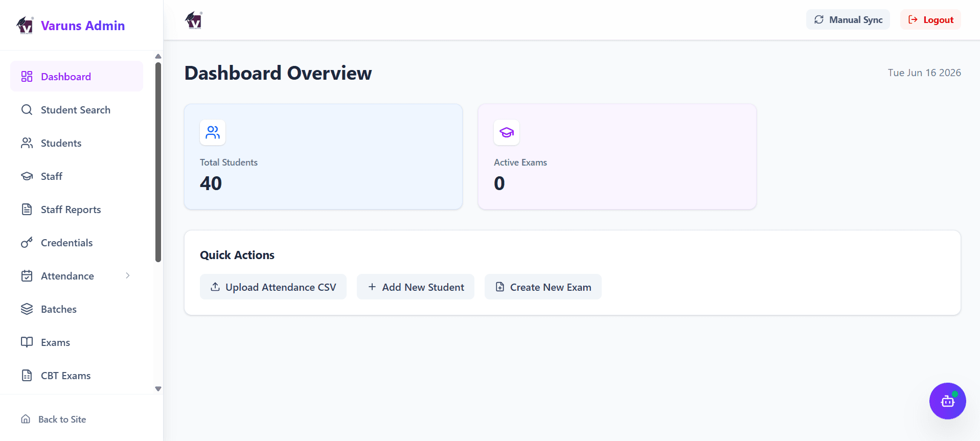The width and height of the screenshot is (980, 441).
Task: Click the Logout button
Action: pyautogui.click(x=930, y=19)
